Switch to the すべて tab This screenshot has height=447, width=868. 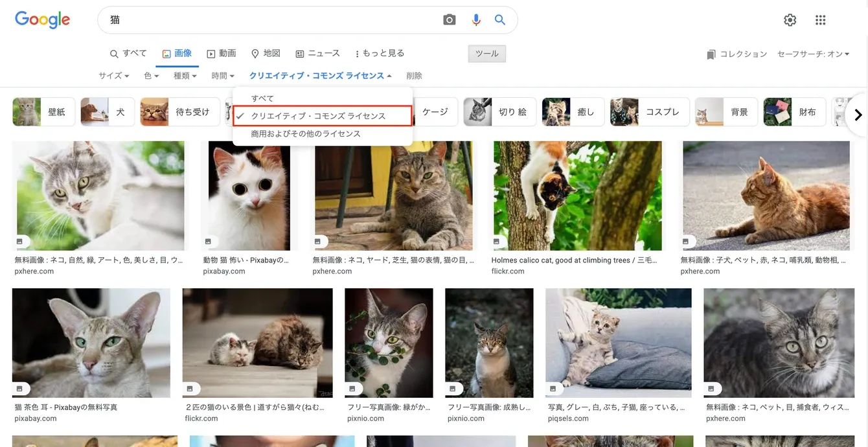pos(128,54)
